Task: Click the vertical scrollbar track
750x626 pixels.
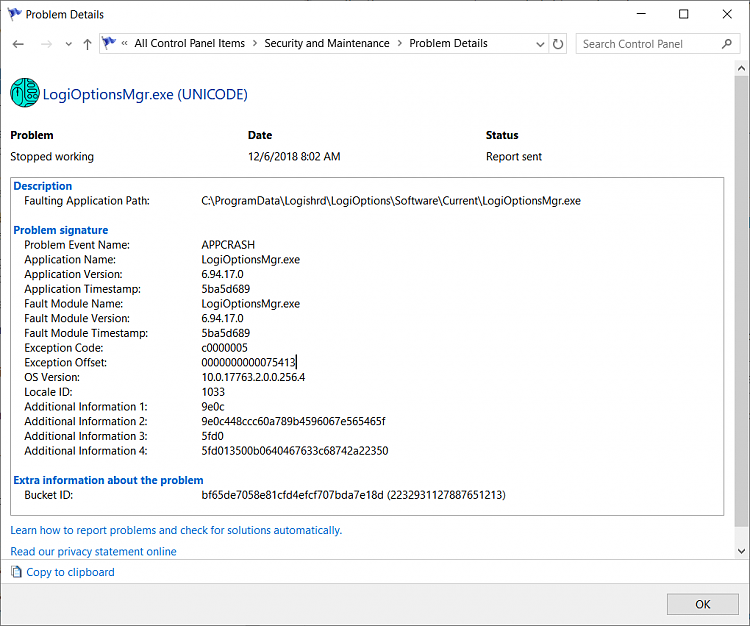Action: (x=741, y=310)
